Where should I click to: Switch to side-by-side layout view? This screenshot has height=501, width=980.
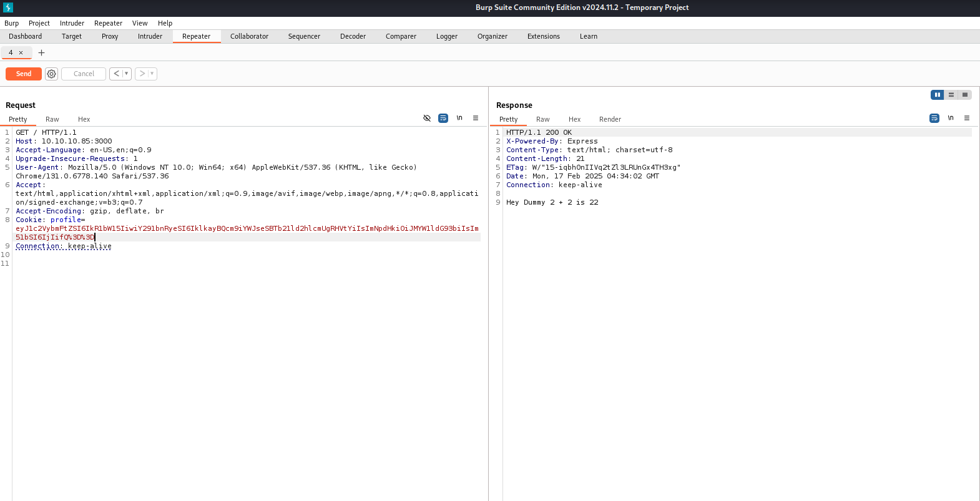tap(937, 95)
